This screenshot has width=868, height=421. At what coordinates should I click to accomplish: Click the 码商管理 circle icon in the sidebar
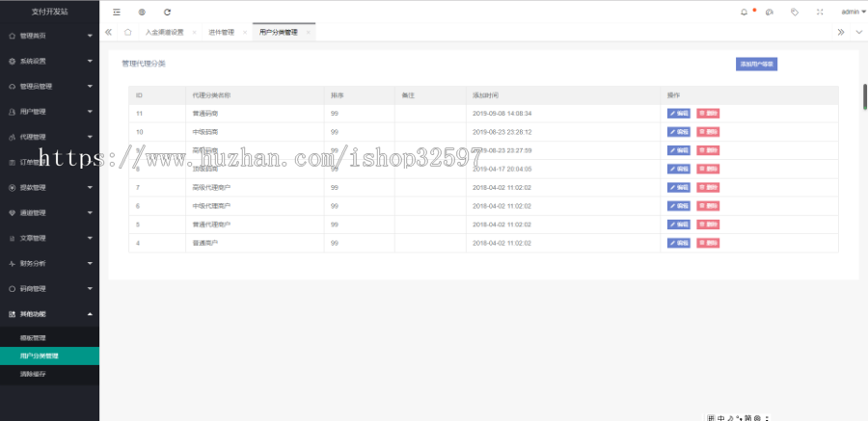pyautogui.click(x=13, y=289)
